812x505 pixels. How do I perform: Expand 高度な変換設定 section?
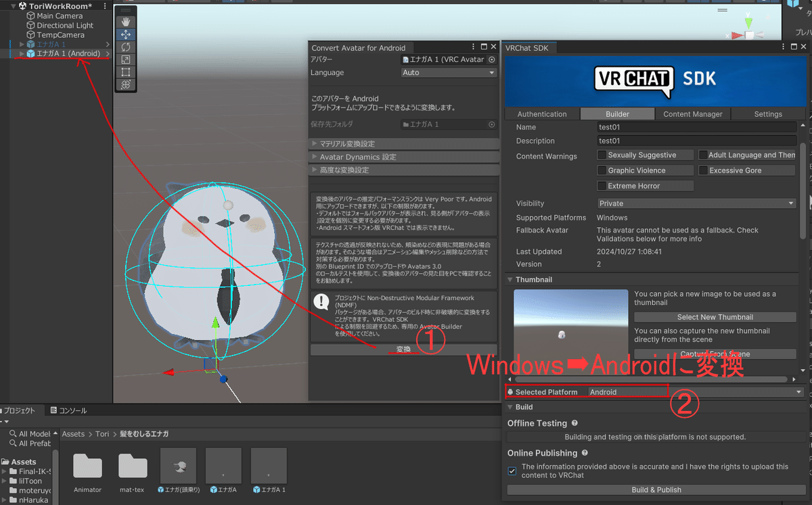(x=404, y=170)
